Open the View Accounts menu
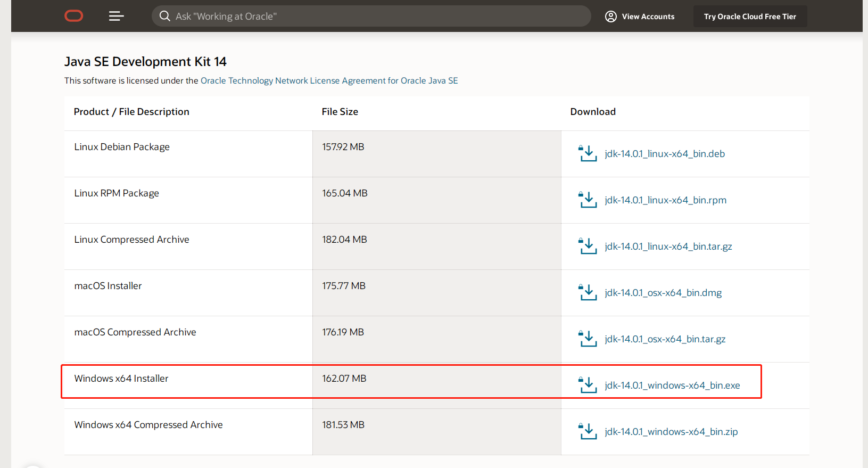 (640, 17)
